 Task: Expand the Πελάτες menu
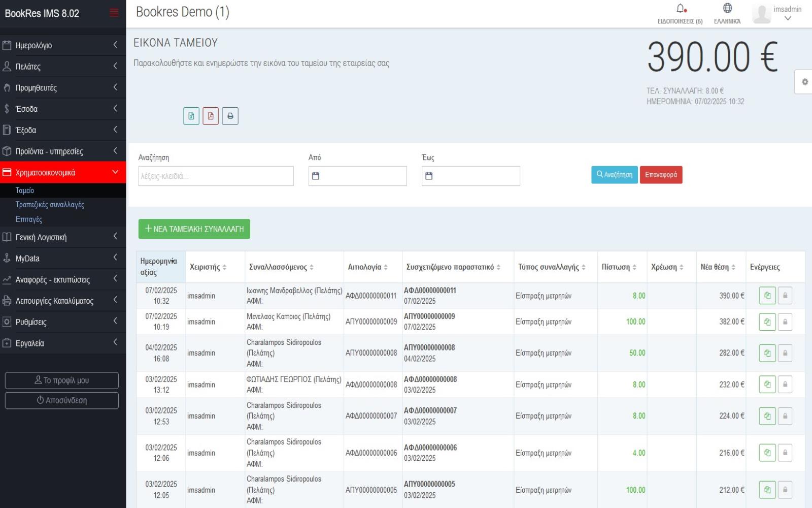63,67
